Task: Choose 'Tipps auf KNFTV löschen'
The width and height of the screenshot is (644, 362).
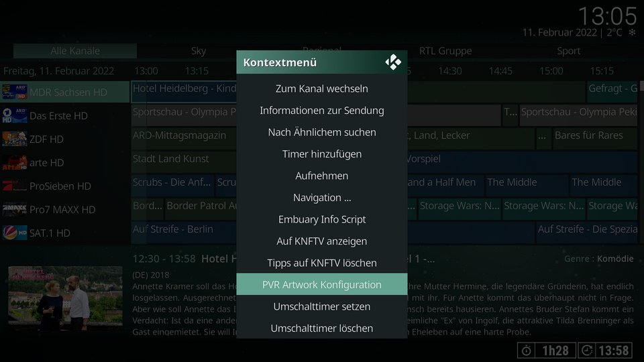Action: 322,263
